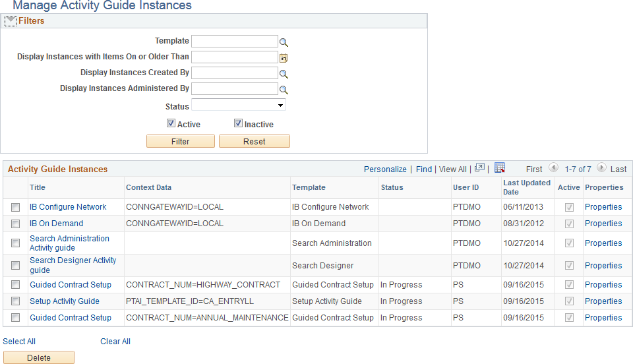Open Properties for IB On Demand
Screen dimensions: 633x364
(x=603, y=224)
